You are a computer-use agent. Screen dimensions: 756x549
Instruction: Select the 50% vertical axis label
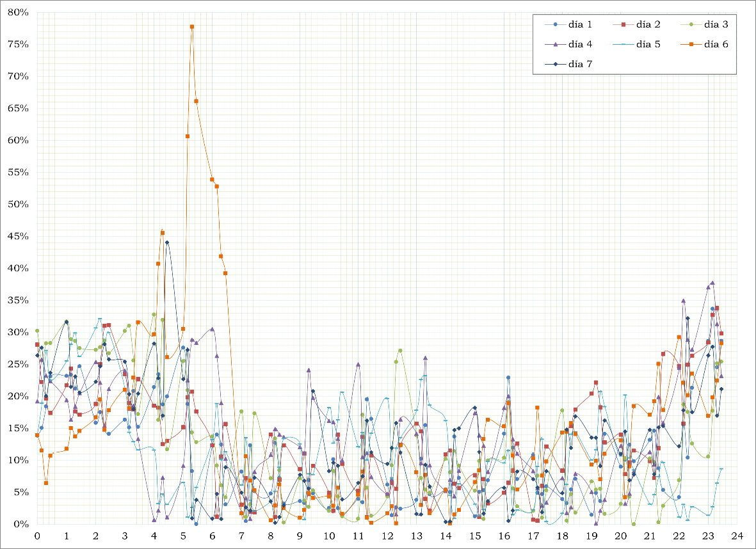(x=18, y=205)
